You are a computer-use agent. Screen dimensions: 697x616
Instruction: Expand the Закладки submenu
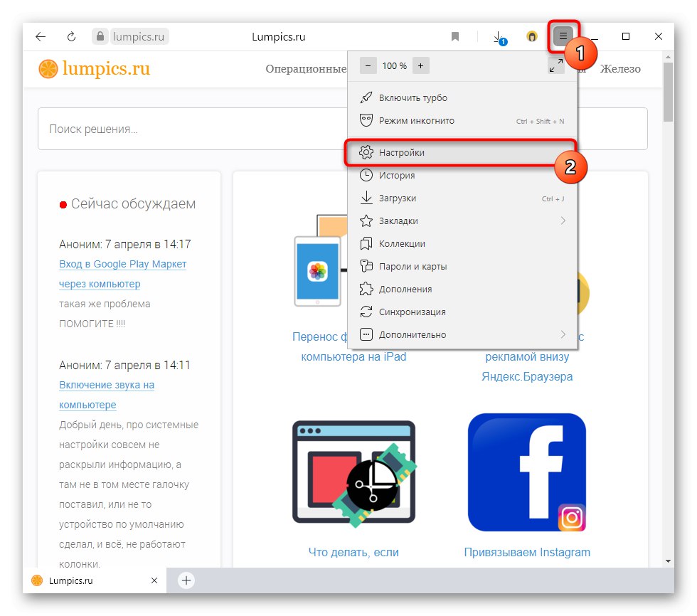click(x=462, y=221)
